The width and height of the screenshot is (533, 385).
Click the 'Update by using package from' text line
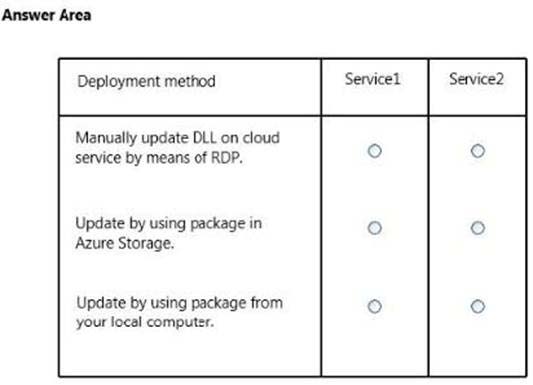[x=179, y=303]
